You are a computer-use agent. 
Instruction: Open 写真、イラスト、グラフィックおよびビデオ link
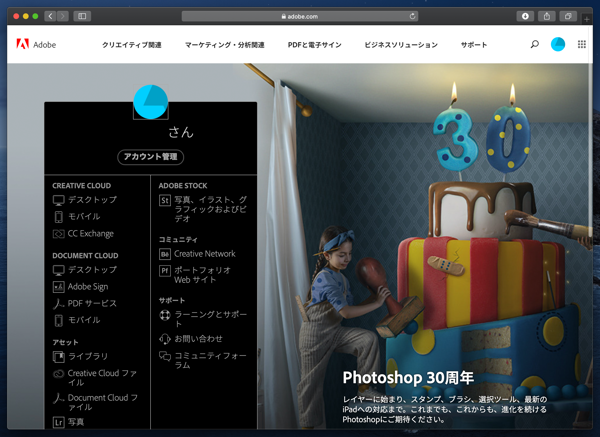(x=211, y=209)
